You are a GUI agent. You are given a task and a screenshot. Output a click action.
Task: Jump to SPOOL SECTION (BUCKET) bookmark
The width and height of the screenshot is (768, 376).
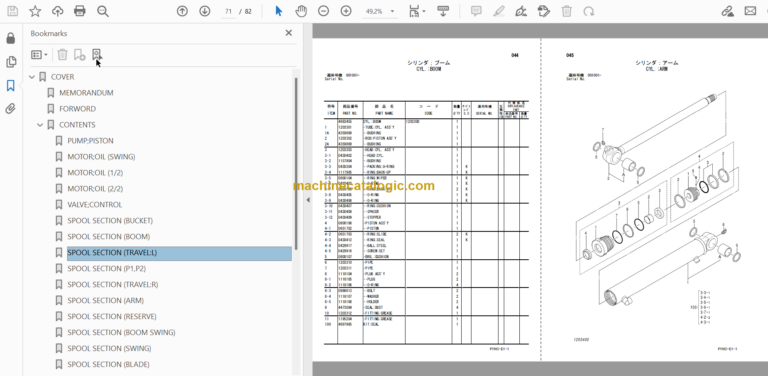[x=110, y=221]
